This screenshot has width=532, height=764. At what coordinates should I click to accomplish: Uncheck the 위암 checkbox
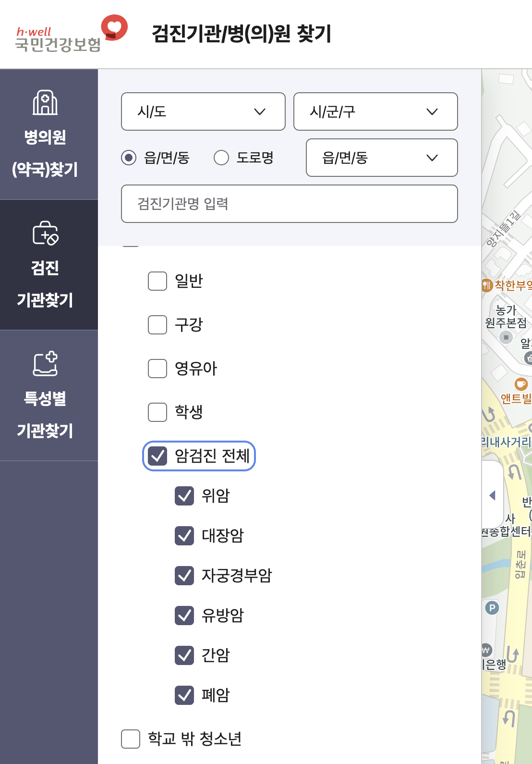coord(184,496)
